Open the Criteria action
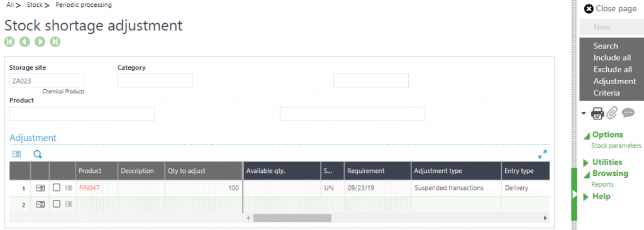The width and height of the screenshot is (644, 230). (606, 93)
